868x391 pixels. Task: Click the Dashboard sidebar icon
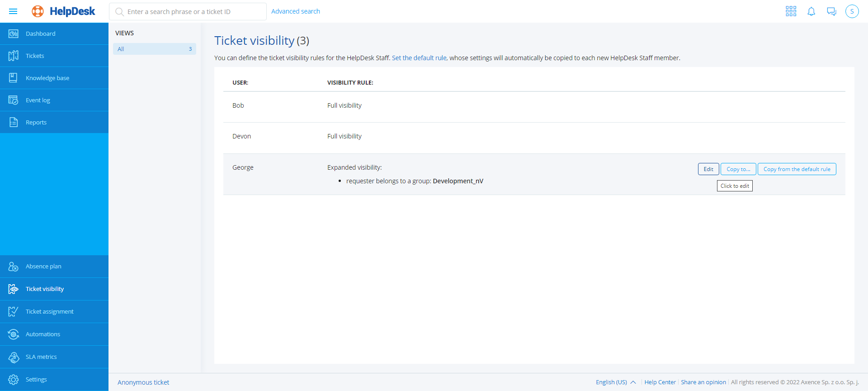click(x=14, y=33)
